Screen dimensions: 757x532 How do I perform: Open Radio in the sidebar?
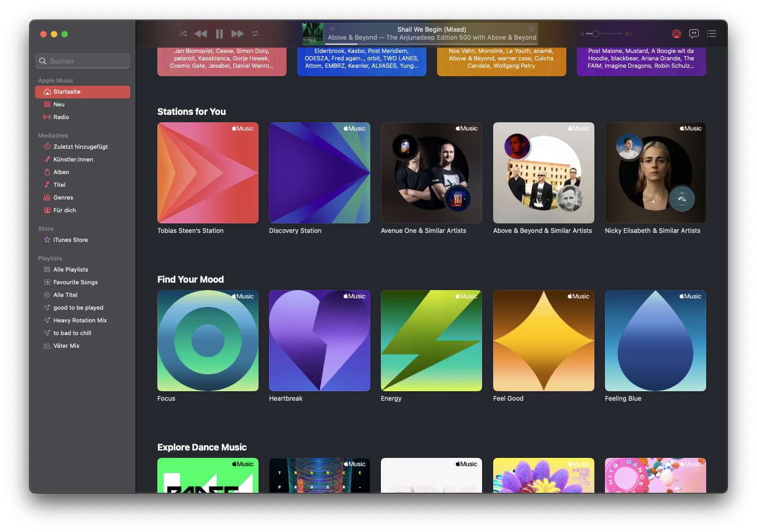pos(61,117)
